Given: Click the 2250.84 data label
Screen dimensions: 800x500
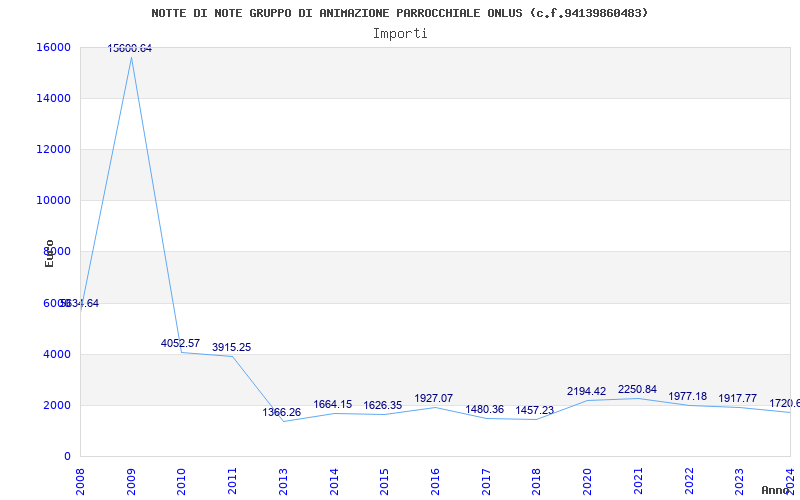Looking at the screenshot, I should [x=637, y=390].
